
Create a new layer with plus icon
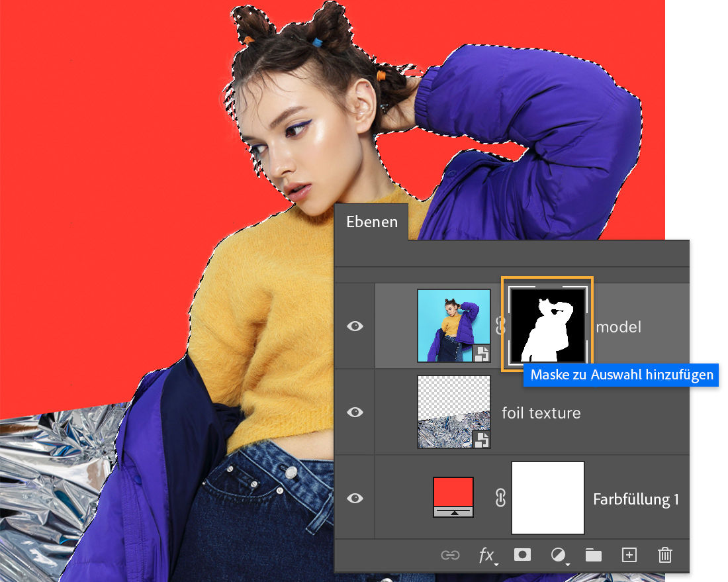[x=629, y=555]
